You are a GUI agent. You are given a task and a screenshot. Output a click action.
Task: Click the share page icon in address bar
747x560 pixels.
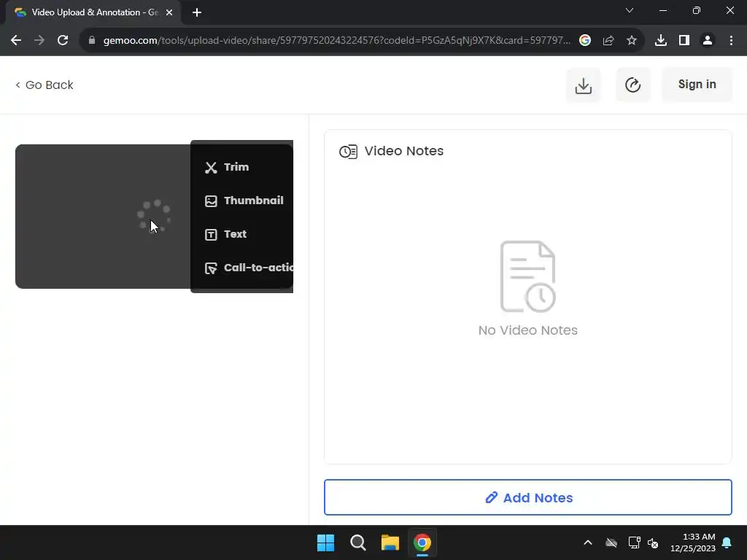[608, 41]
